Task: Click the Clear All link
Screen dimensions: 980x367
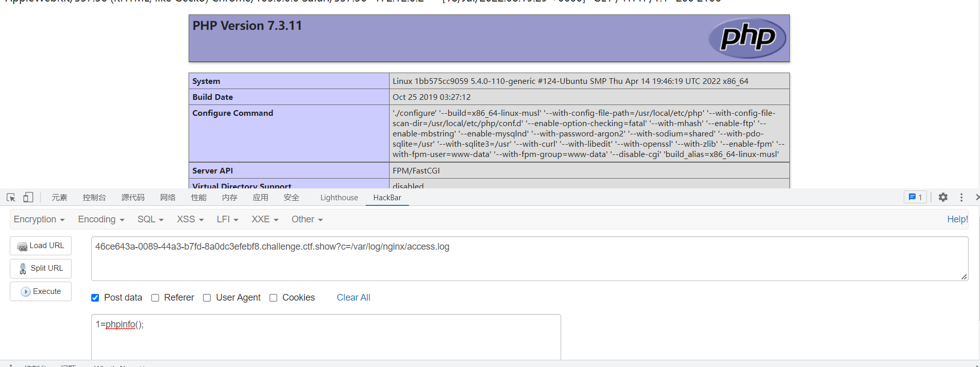Action: coord(353,298)
